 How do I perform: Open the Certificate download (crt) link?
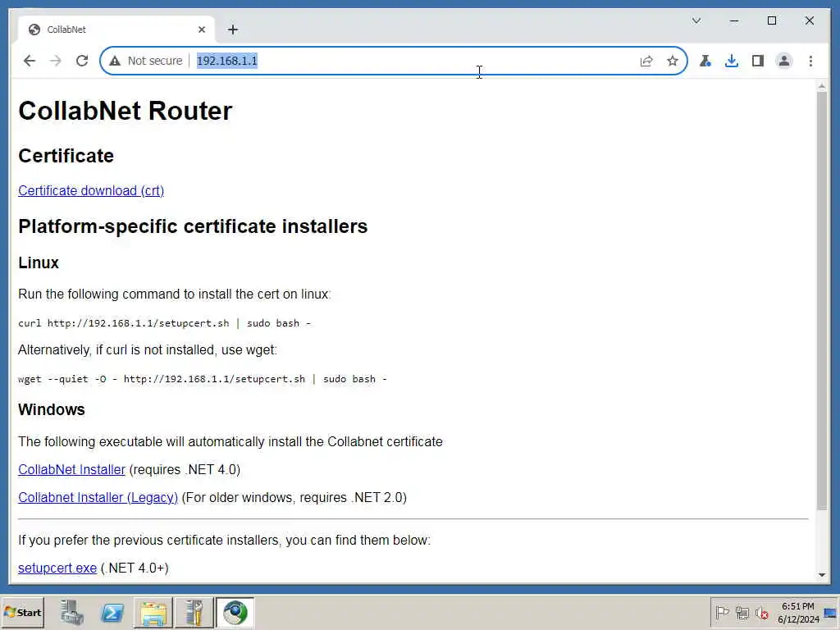pos(91,190)
